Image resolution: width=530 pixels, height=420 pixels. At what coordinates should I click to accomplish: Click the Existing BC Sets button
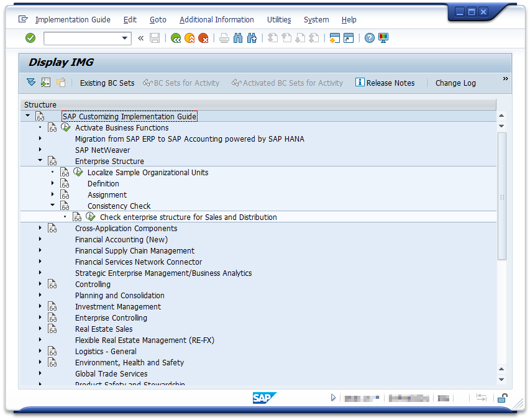107,83
